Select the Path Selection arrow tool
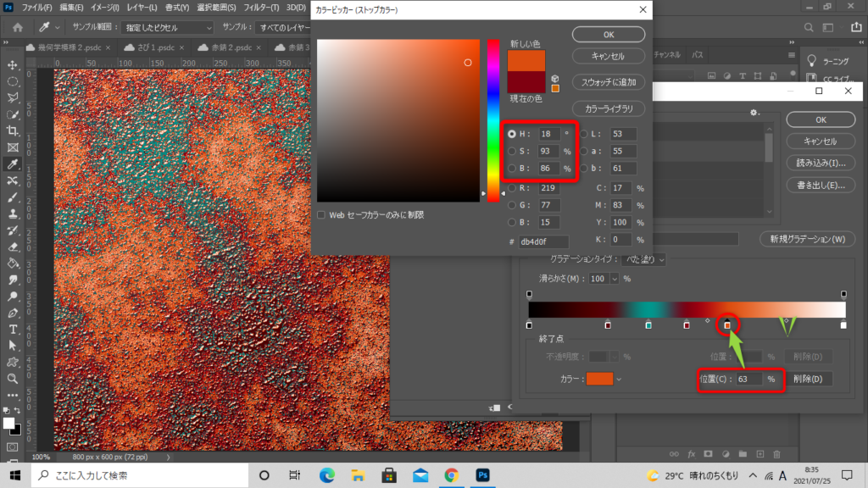 click(12, 346)
